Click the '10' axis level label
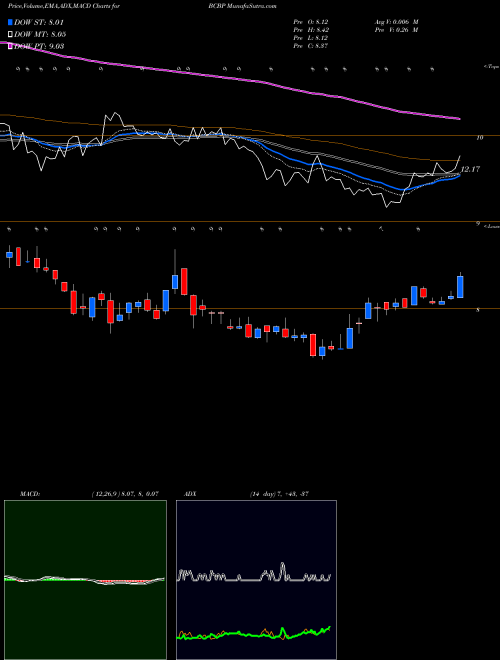This screenshot has height=660, width=500. pos(480,138)
